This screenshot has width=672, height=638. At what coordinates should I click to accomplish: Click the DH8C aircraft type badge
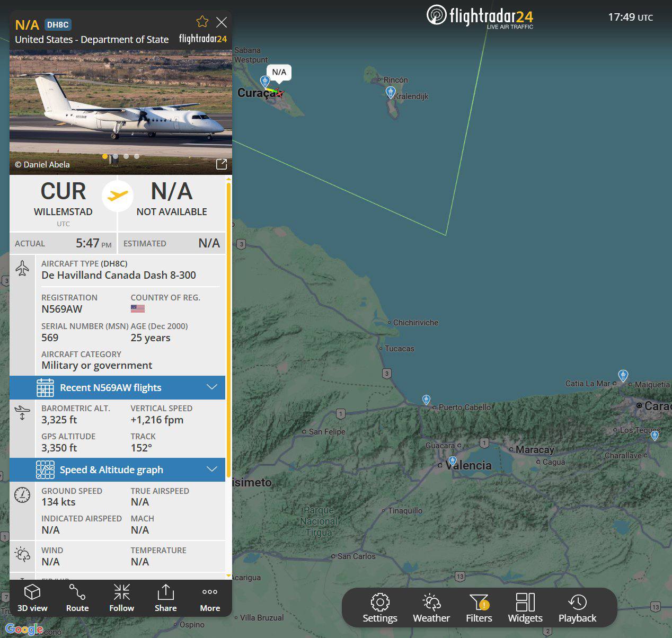58,24
